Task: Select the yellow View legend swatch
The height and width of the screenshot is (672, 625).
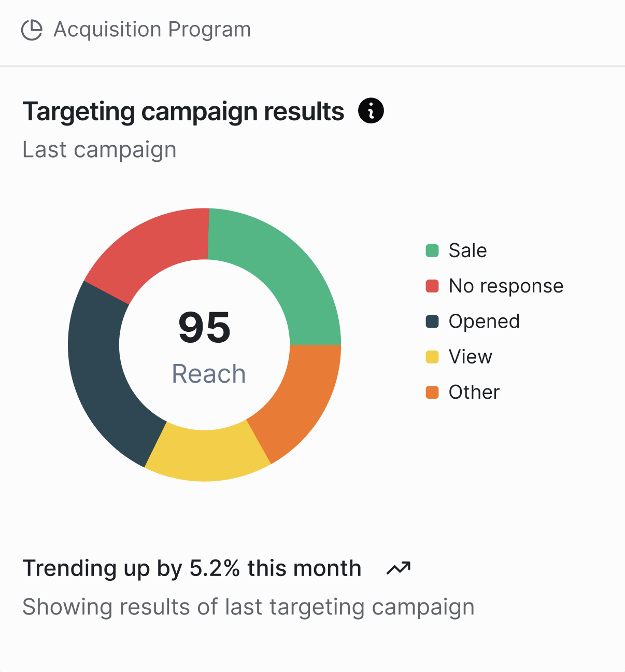Action: (432, 357)
